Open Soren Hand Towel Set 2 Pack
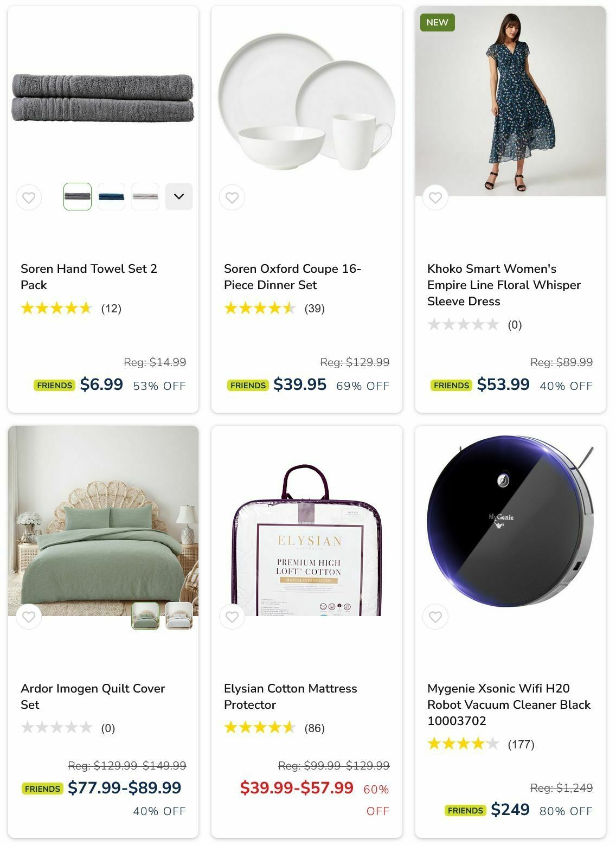The image size is (616, 846). point(89,277)
